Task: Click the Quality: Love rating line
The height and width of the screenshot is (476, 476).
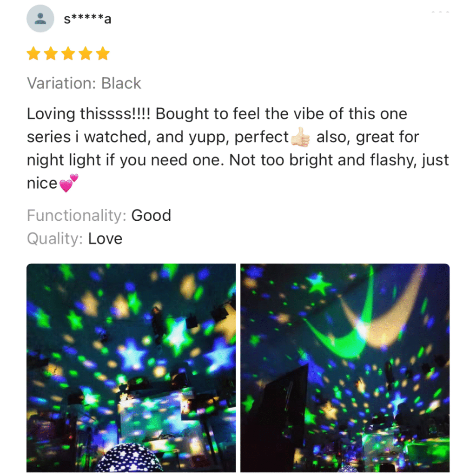Action: tap(75, 238)
